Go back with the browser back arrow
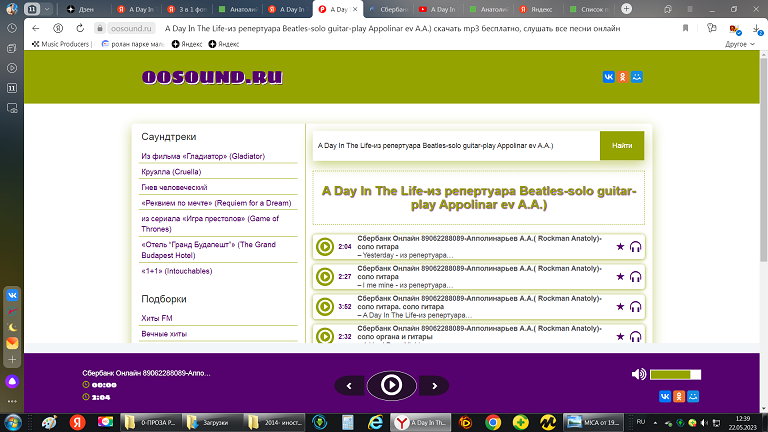 click(x=35, y=28)
